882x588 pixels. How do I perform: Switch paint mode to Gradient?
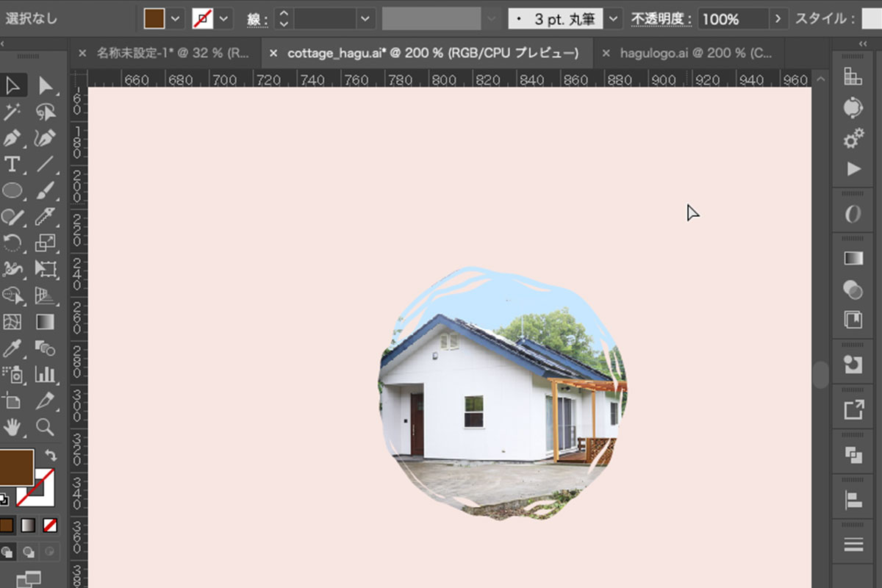(27, 525)
